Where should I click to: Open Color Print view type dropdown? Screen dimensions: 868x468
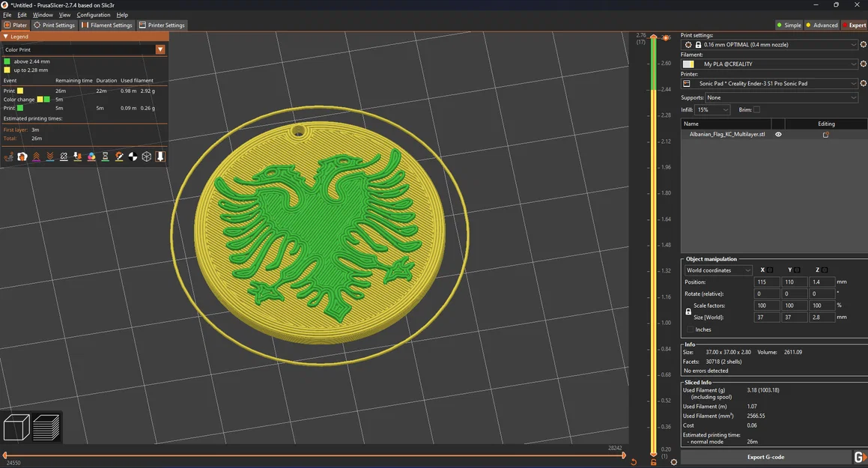(85, 49)
